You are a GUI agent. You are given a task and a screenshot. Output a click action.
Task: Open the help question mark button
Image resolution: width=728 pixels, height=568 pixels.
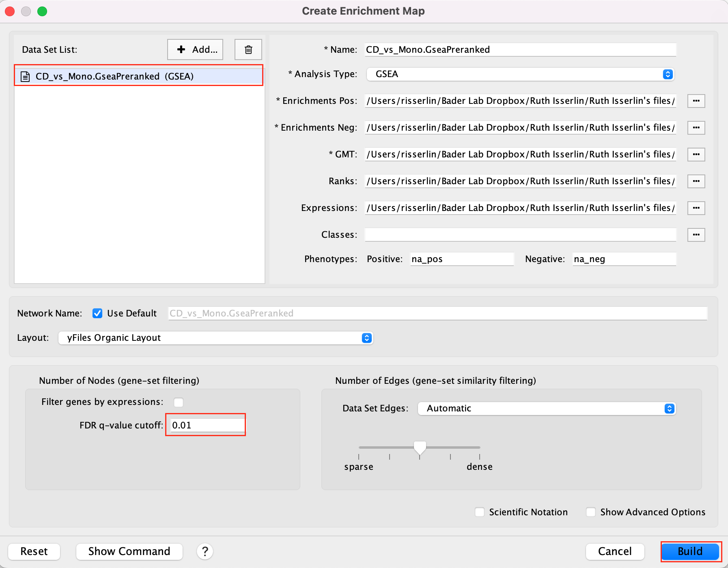pyautogui.click(x=205, y=551)
